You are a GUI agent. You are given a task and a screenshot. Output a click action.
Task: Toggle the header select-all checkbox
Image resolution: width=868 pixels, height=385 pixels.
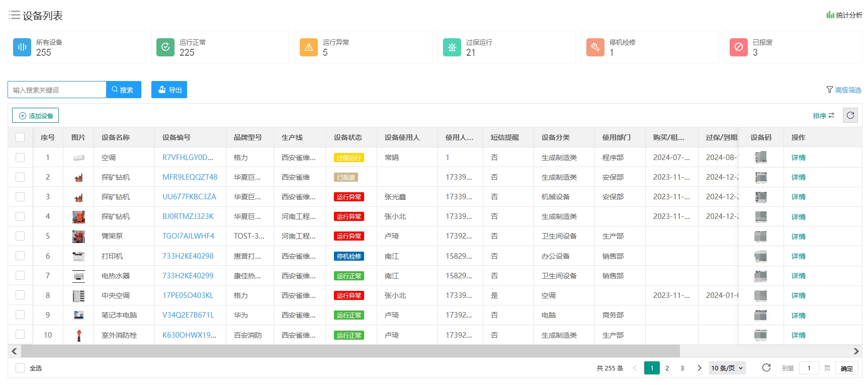click(20, 137)
